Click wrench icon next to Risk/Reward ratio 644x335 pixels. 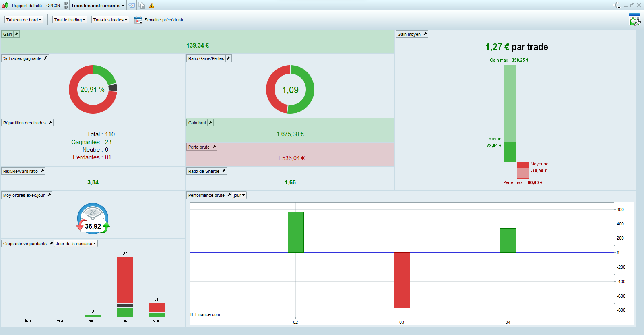pyautogui.click(x=42, y=171)
